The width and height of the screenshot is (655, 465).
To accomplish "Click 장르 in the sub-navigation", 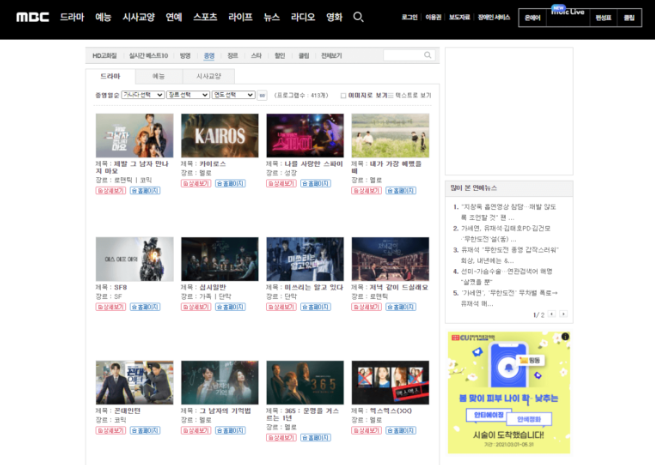I will coord(233,56).
